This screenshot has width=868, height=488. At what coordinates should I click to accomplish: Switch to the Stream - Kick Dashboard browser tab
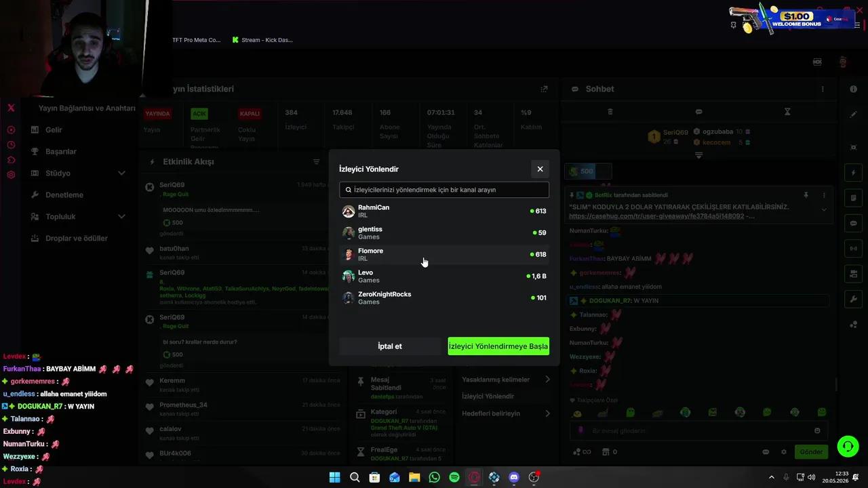(262, 40)
